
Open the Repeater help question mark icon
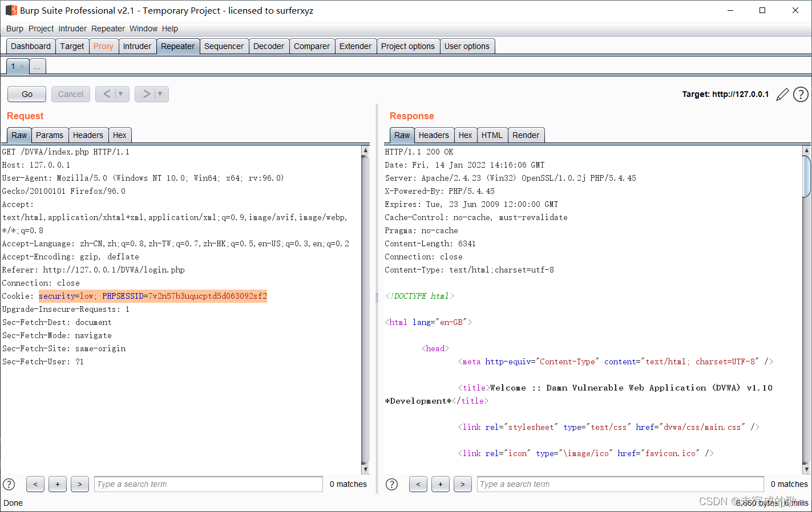tap(801, 94)
